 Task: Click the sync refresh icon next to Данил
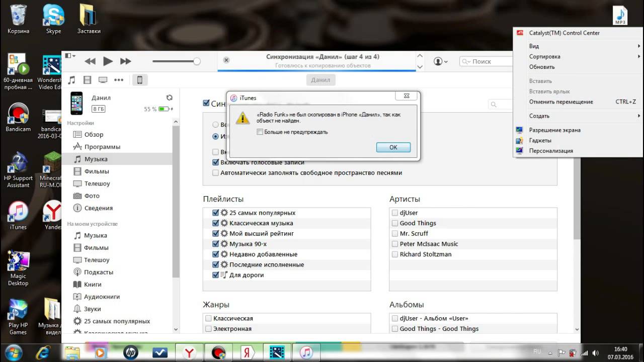point(170,98)
